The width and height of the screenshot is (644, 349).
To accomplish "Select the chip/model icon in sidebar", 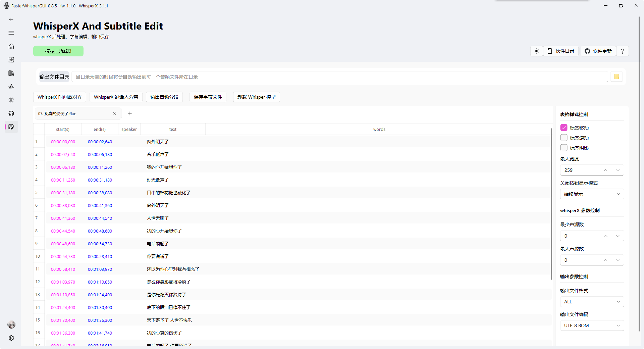I will [11, 60].
